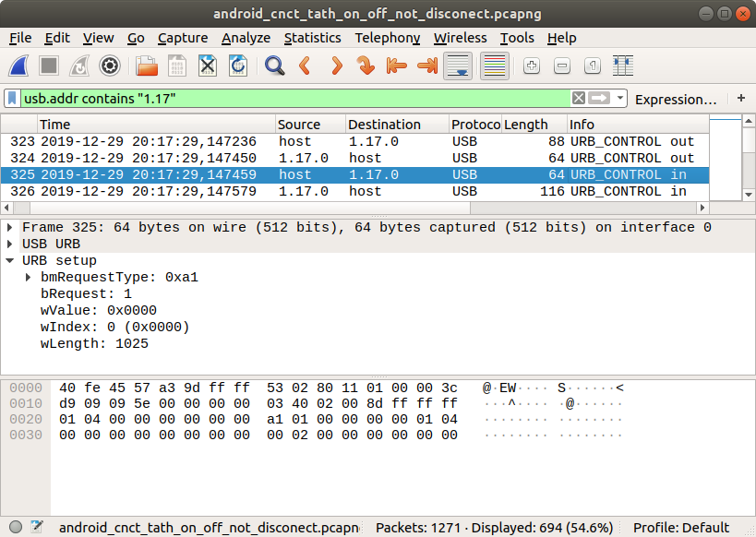
Task: Find a packet magnifier icon
Action: pos(275,66)
